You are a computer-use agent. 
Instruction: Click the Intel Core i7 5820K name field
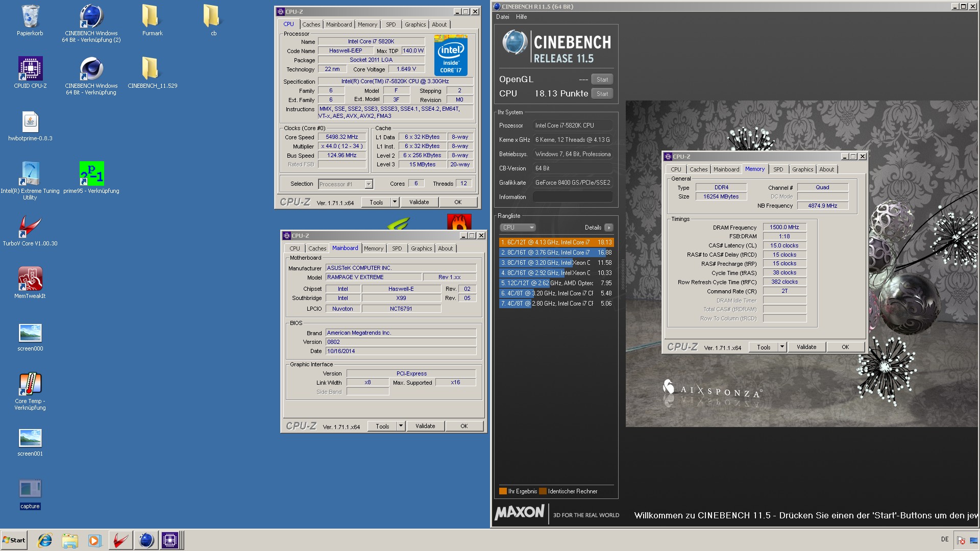[371, 42]
